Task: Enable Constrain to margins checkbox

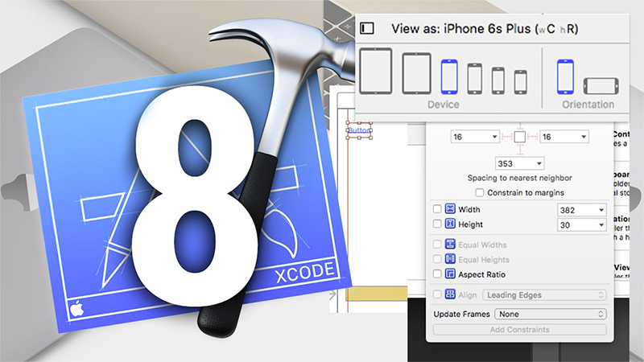Action: [480, 193]
